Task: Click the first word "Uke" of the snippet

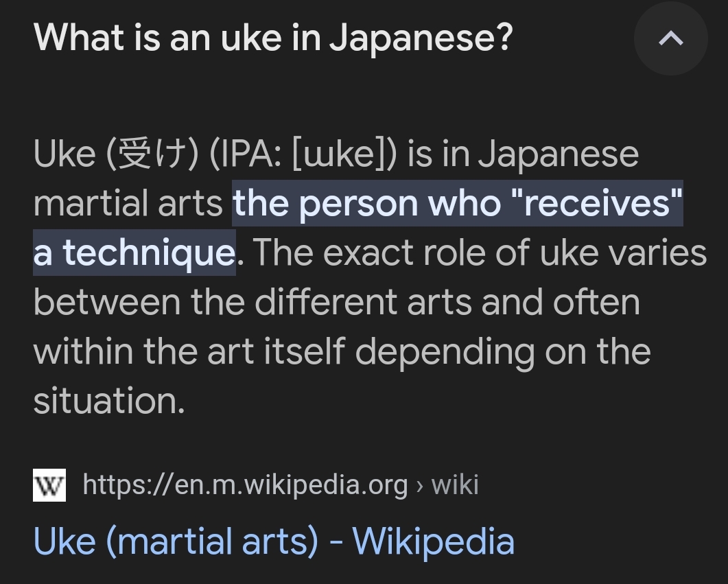Action: tap(64, 154)
